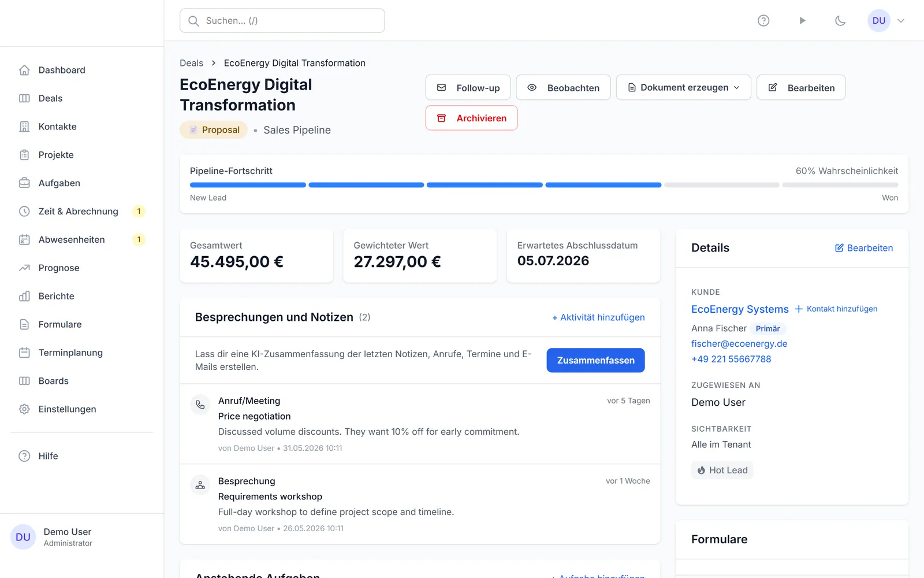Click the Hot Lead tag label
Screen dimensions: 924x578
click(x=728, y=470)
